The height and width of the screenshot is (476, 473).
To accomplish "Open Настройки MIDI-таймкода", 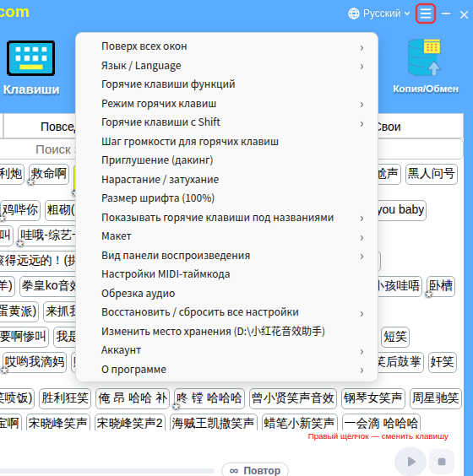I will [x=226, y=274].
